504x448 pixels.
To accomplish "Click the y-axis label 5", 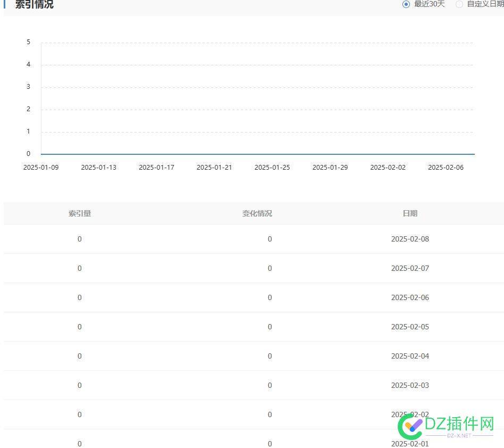I will tap(28, 42).
